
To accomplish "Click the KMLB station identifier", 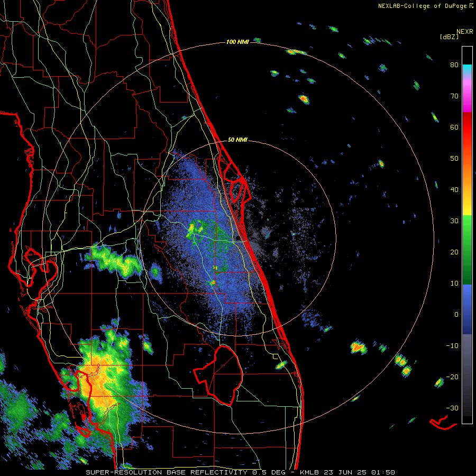I will pyautogui.click(x=310, y=472).
